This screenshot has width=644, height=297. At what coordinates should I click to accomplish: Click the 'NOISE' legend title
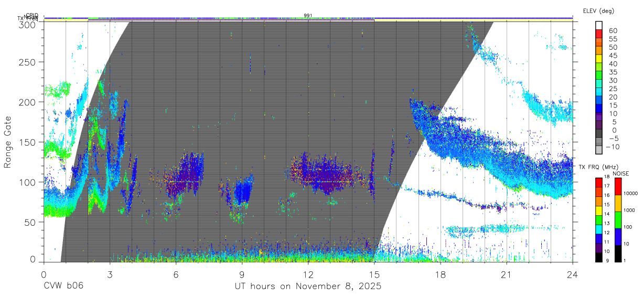pos(622,173)
